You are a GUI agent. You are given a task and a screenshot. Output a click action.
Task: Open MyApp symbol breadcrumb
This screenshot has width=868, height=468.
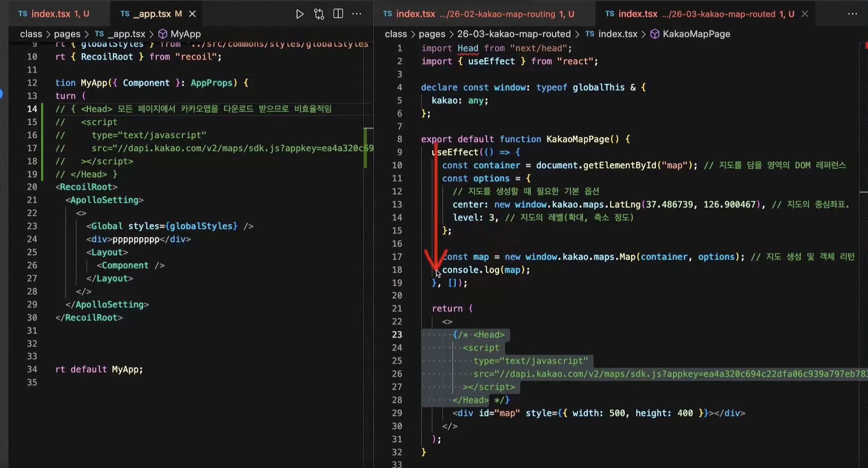click(180, 34)
